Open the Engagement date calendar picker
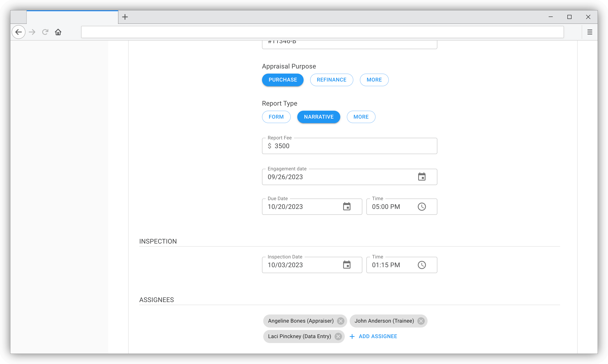 coord(421,177)
